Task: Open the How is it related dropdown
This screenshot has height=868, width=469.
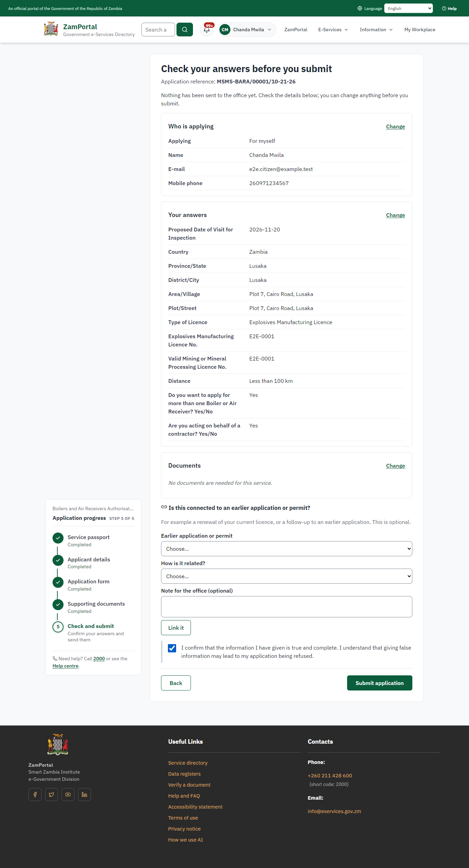Action: (287, 576)
